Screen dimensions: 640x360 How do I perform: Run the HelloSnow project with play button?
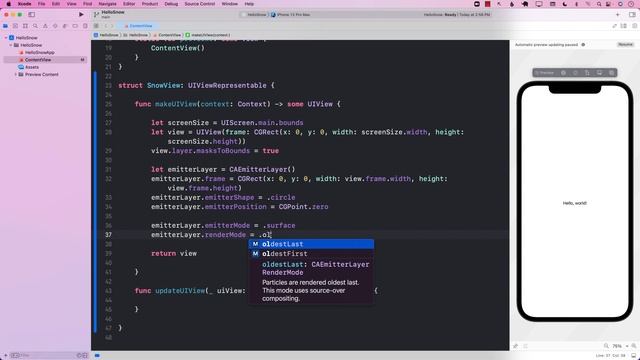coord(81,15)
